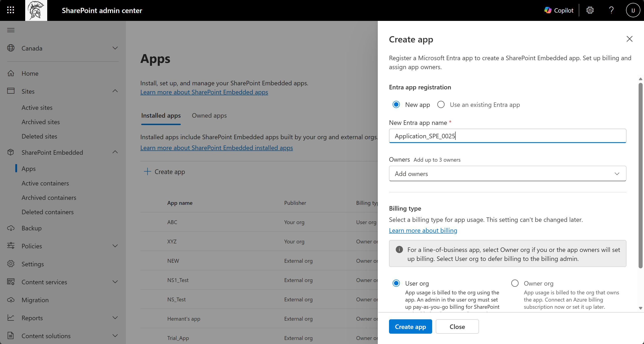Open Archived sites in navigation
This screenshot has width=644, height=344.
[40, 122]
